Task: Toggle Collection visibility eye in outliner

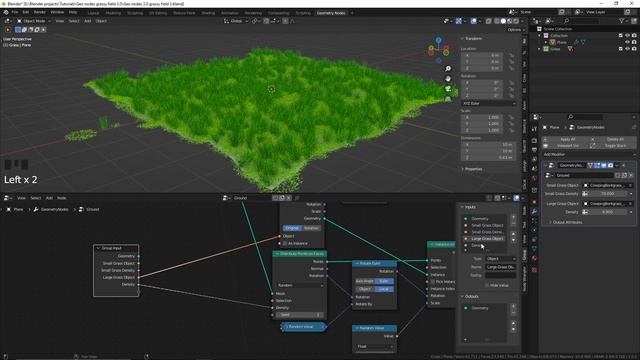Action: [x=627, y=36]
